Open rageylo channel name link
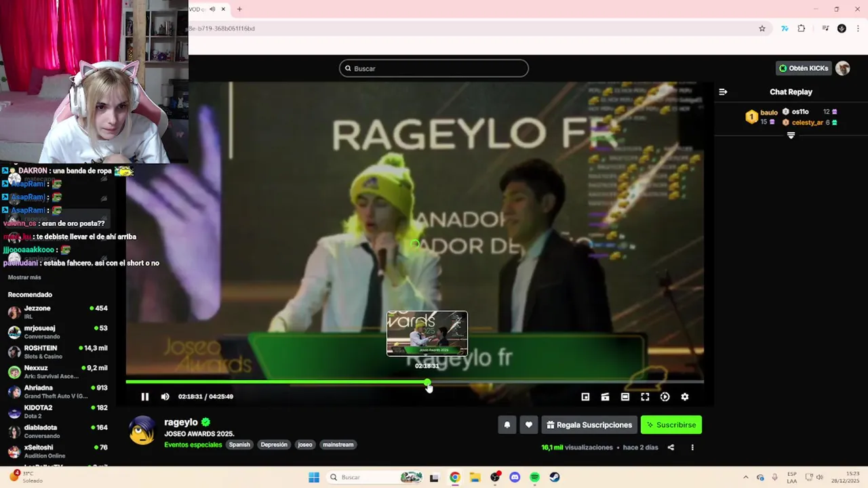 pyautogui.click(x=181, y=422)
